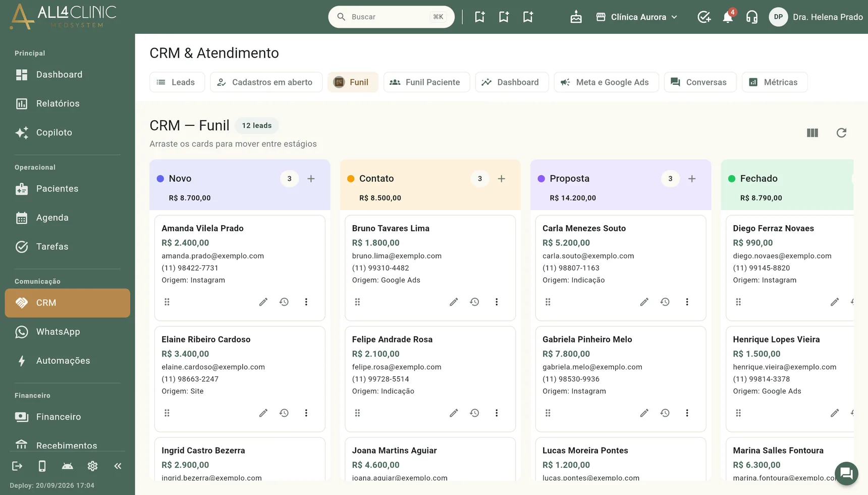868x495 pixels.
Task: Switch to the Leads tab
Action: [177, 82]
